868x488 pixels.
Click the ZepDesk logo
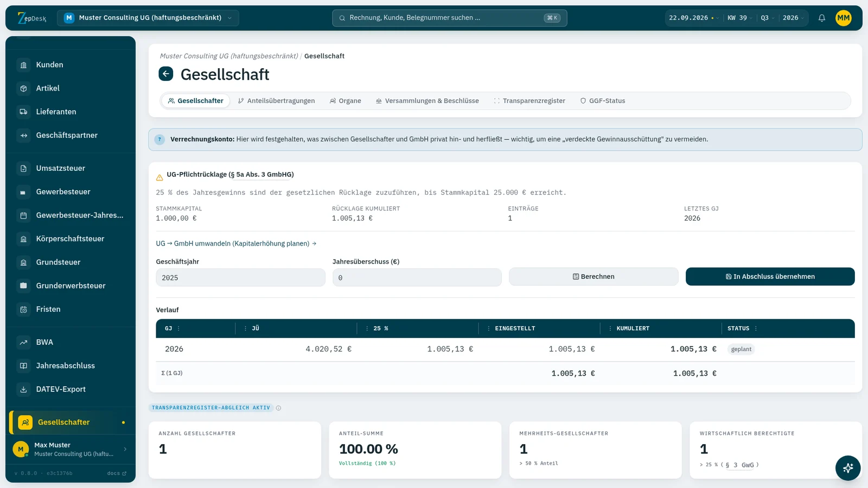(x=32, y=18)
